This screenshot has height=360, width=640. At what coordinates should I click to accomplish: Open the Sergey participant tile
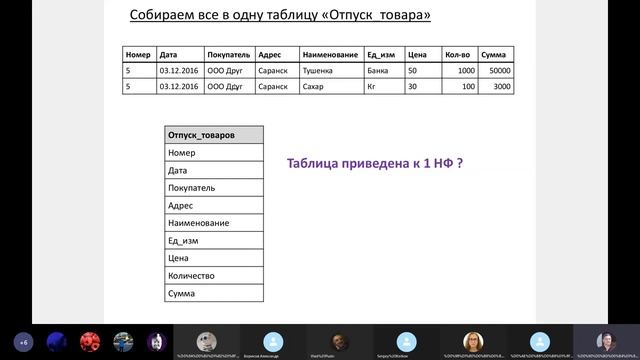coord(406,342)
